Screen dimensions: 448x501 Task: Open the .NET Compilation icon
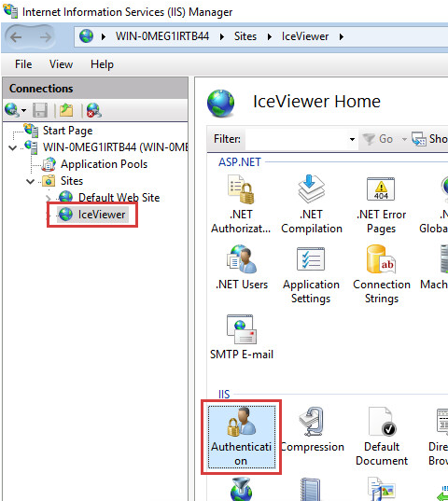click(x=312, y=204)
